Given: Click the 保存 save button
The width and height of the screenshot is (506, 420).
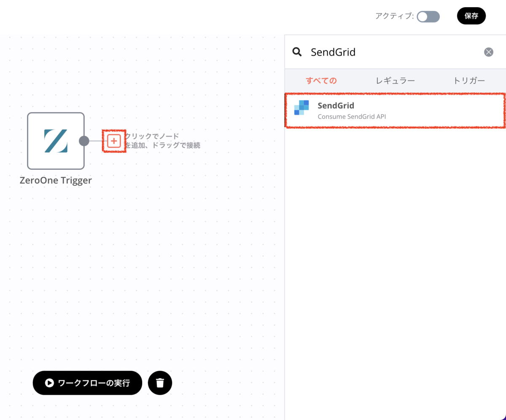Looking at the screenshot, I should click(x=471, y=16).
